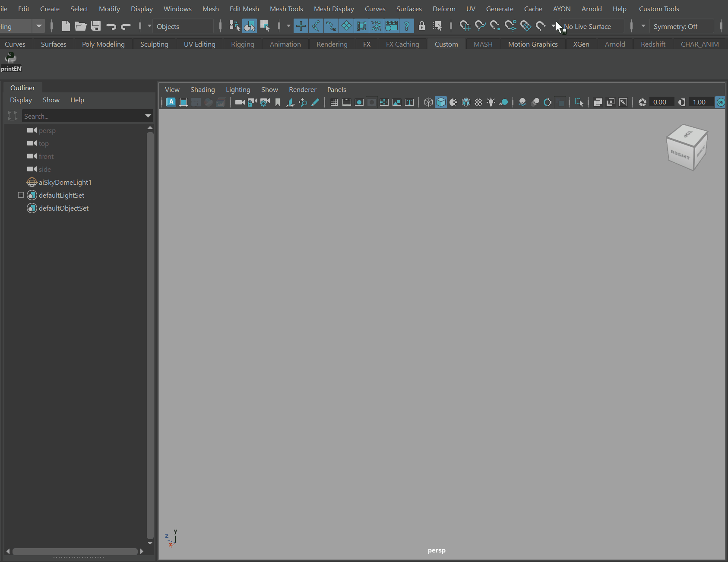Click the bookmarks icon in viewport toolbar
The image size is (728, 562).
pos(278,102)
